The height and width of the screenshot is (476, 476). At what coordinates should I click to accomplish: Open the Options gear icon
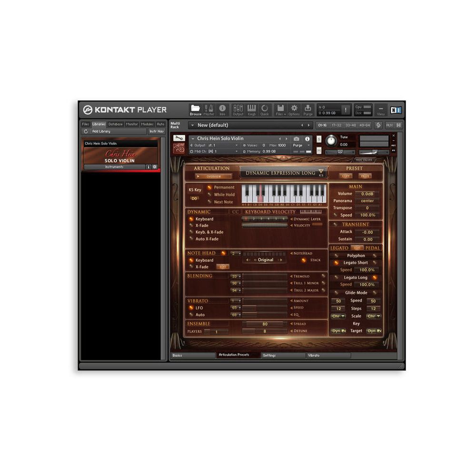coord(294,110)
